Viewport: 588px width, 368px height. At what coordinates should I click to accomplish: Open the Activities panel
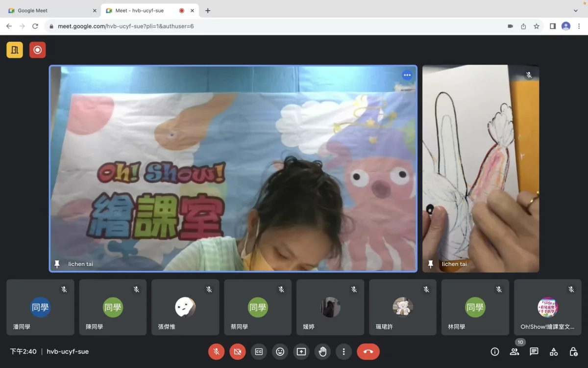[554, 351]
